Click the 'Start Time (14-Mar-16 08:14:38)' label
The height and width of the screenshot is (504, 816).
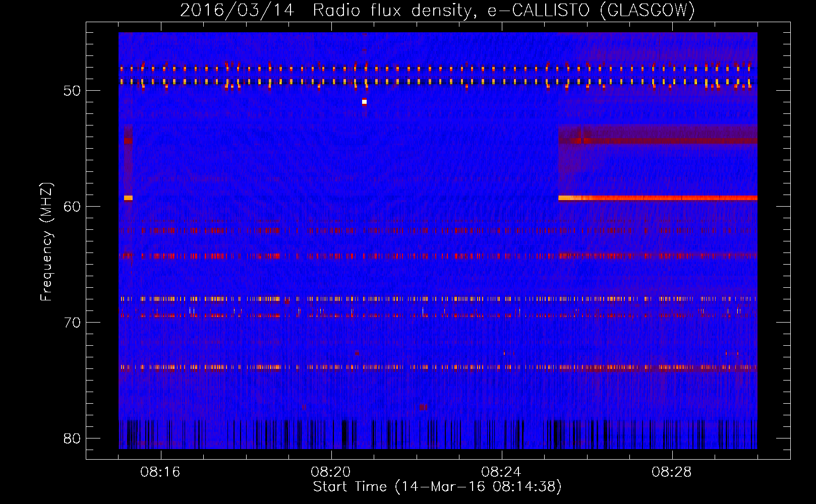pos(437,487)
